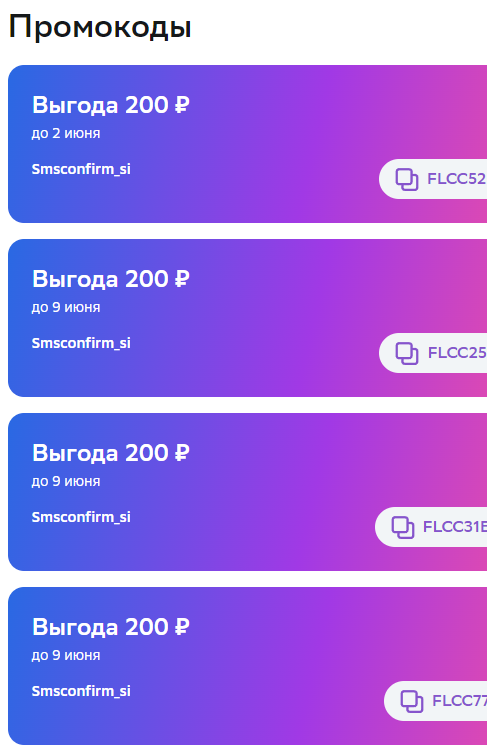Click 'Выгода 200 ₽' heading in the FLCC31 card
The height and width of the screenshot is (751, 487).
(x=111, y=453)
